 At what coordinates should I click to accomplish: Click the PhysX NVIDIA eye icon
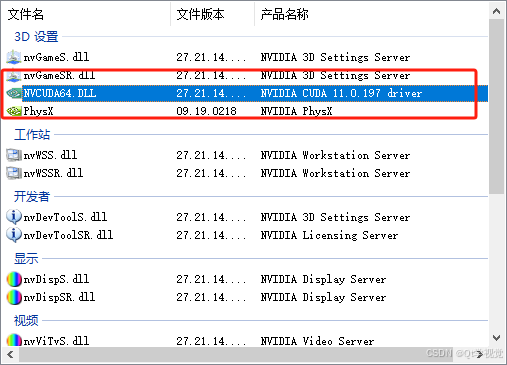coord(14,111)
